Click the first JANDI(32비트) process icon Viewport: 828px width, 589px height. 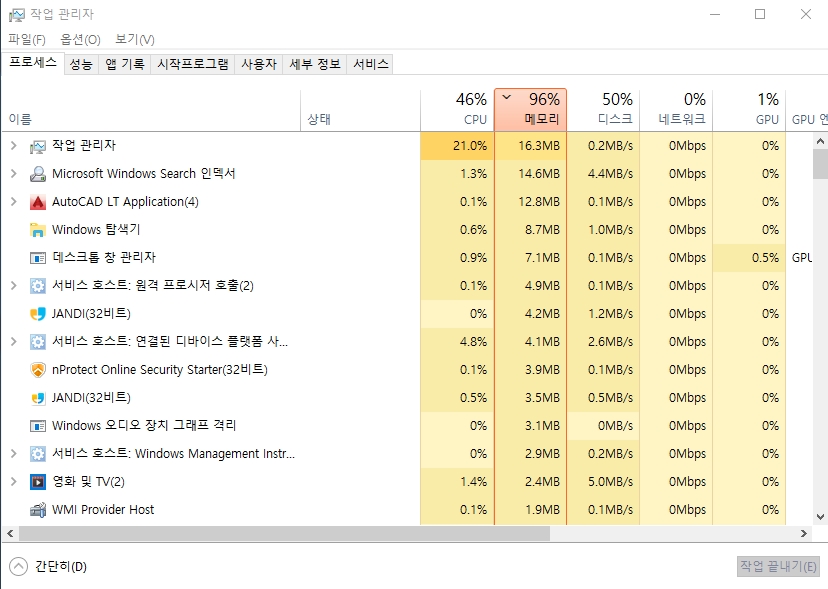[x=38, y=314]
